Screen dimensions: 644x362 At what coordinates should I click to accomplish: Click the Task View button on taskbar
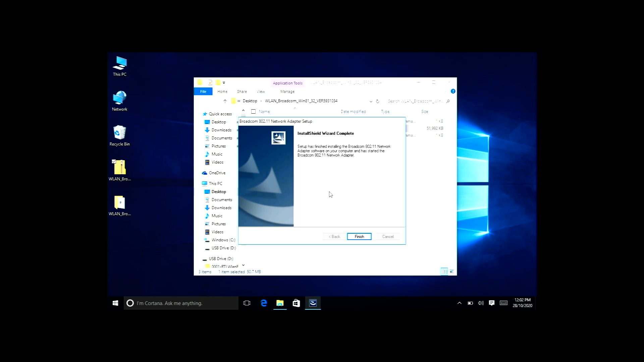pyautogui.click(x=247, y=303)
